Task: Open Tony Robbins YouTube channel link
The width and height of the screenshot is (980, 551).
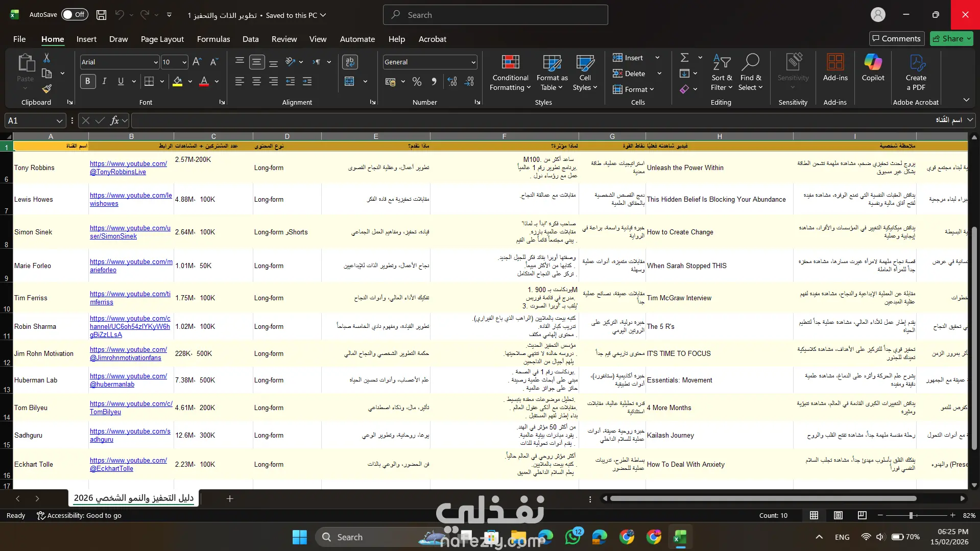Action: pyautogui.click(x=128, y=167)
